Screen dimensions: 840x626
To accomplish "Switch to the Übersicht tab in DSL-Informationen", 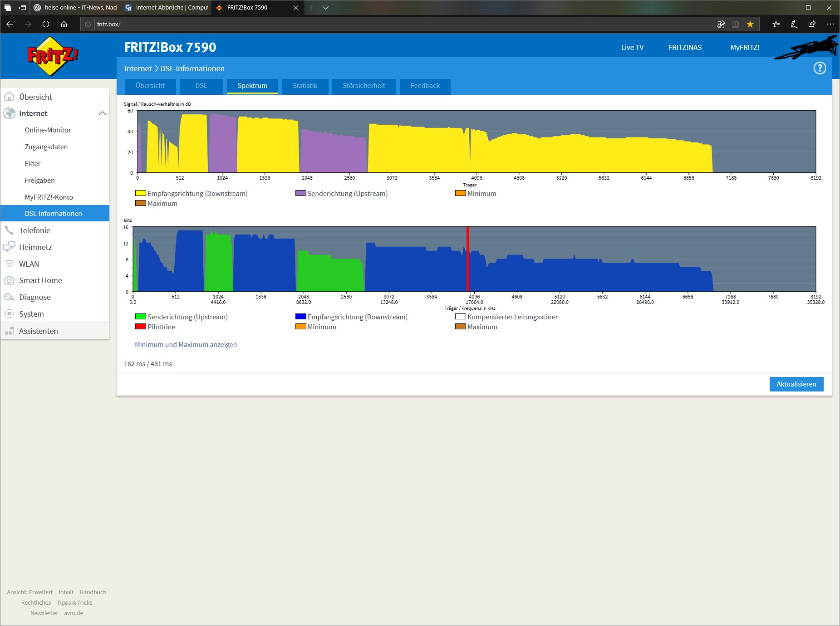I will pyautogui.click(x=150, y=86).
